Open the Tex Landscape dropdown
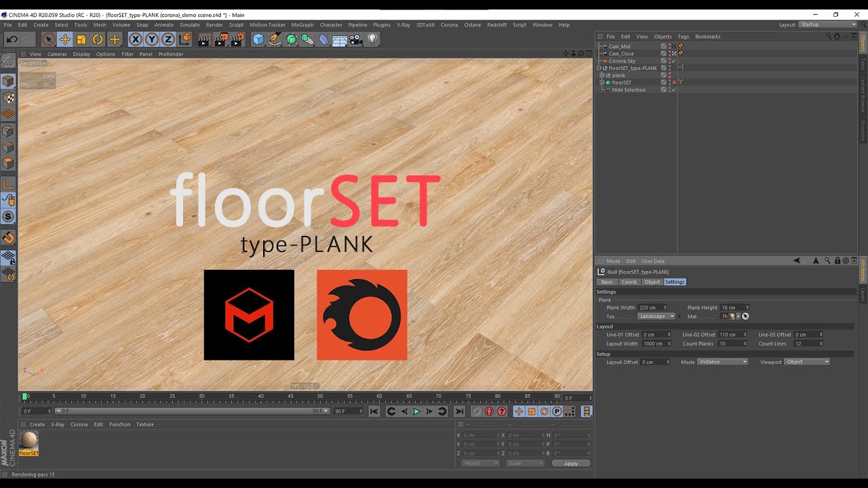The width and height of the screenshot is (868, 488). coord(657,317)
